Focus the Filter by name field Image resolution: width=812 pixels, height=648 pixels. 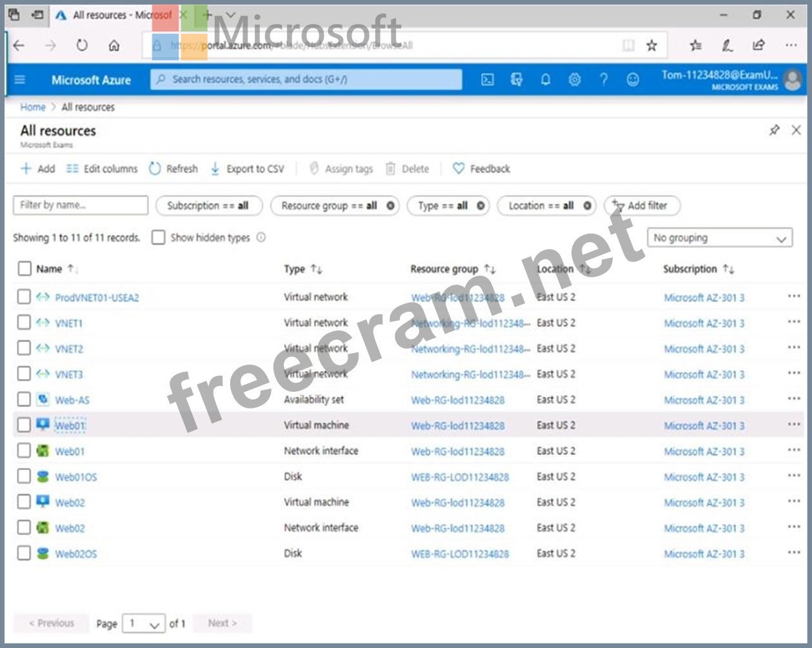[x=81, y=205]
